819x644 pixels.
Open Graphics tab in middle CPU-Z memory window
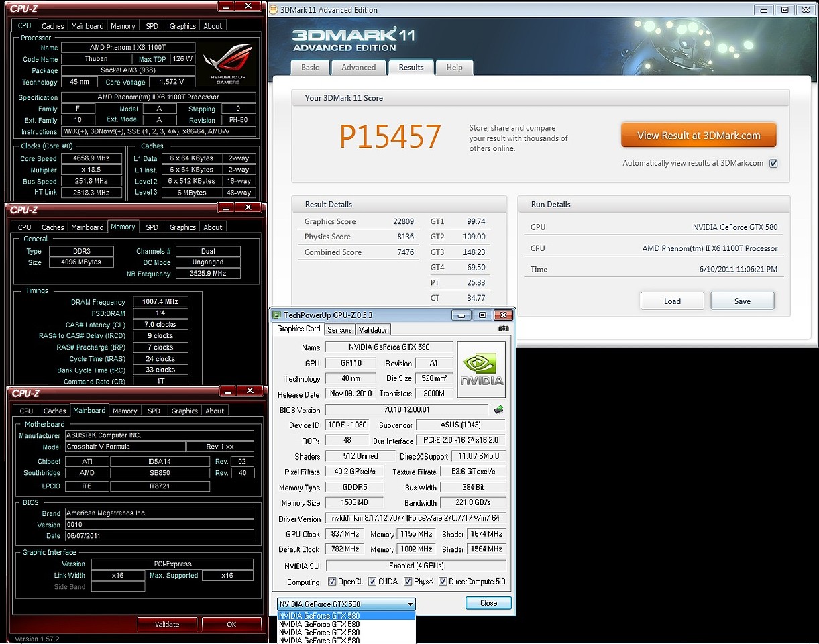(182, 227)
